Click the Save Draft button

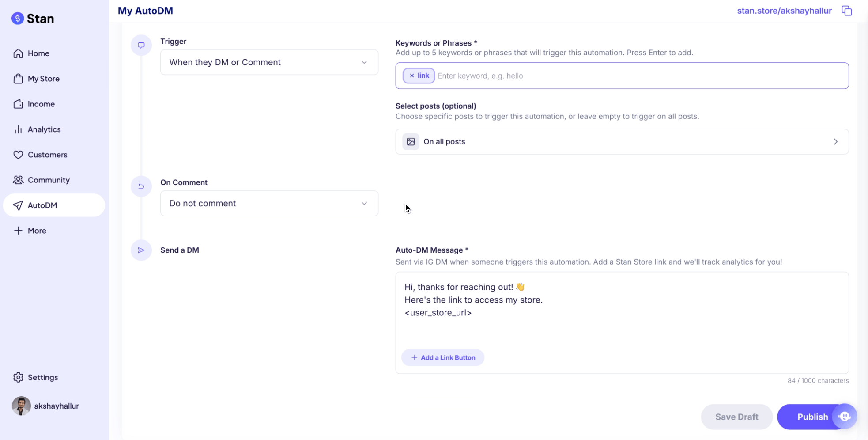point(736,417)
